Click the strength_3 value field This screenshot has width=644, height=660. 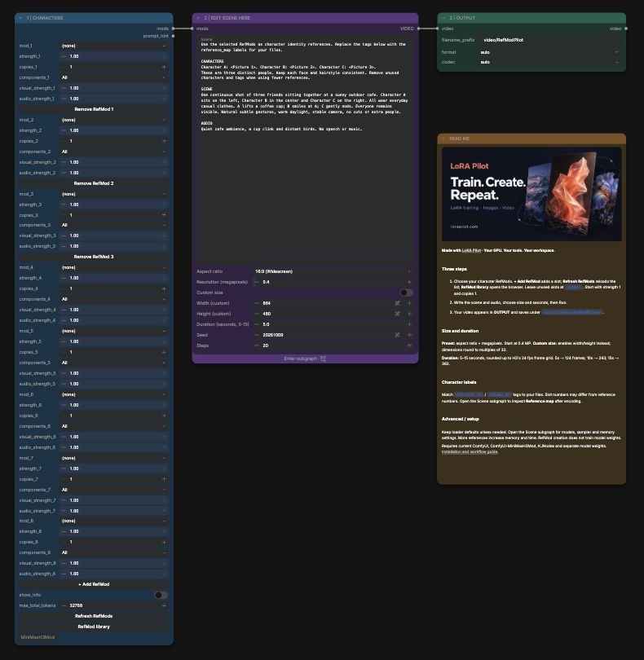(114, 205)
